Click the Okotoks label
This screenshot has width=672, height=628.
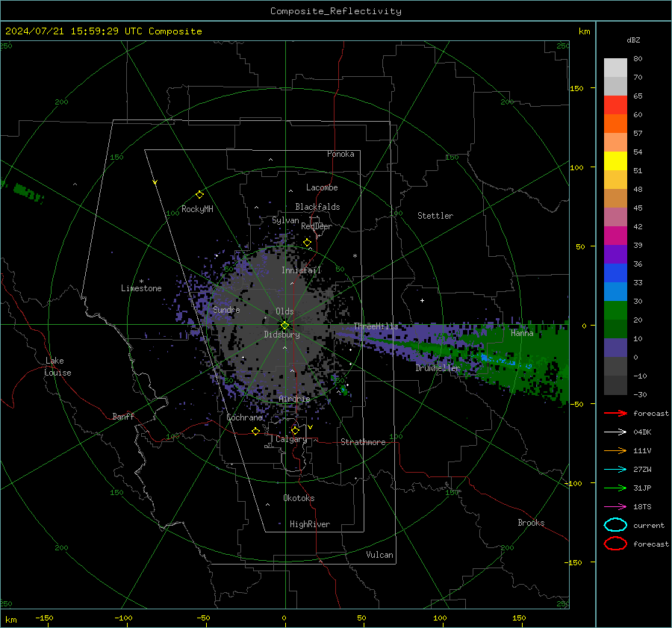tap(299, 498)
